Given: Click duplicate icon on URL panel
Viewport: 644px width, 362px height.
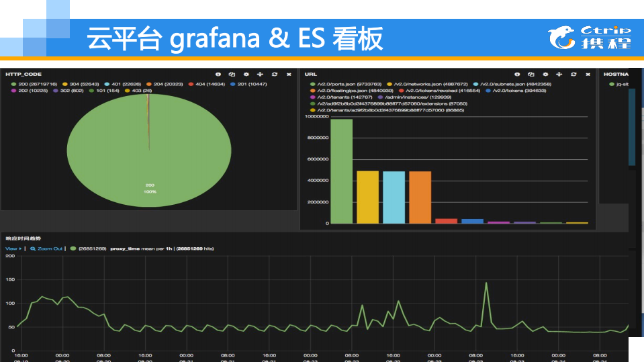Looking at the screenshot, I should click(531, 74).
